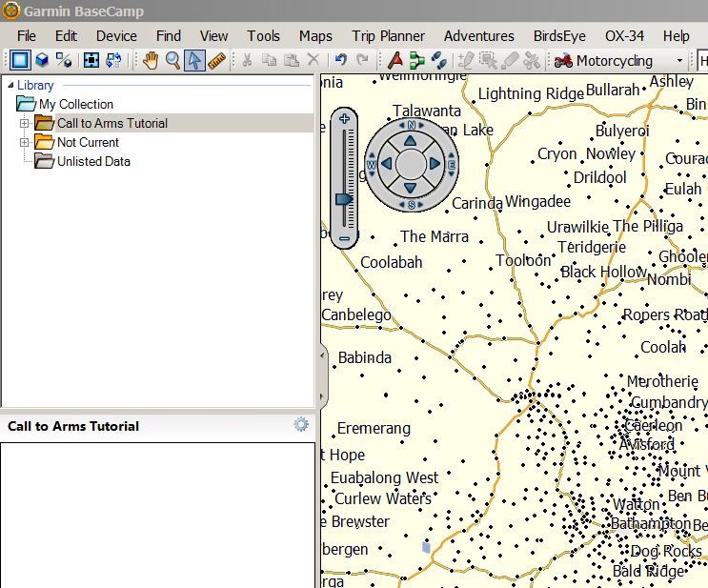Click the New Track footprints icon
708x588 pixels.
point(439,60)
